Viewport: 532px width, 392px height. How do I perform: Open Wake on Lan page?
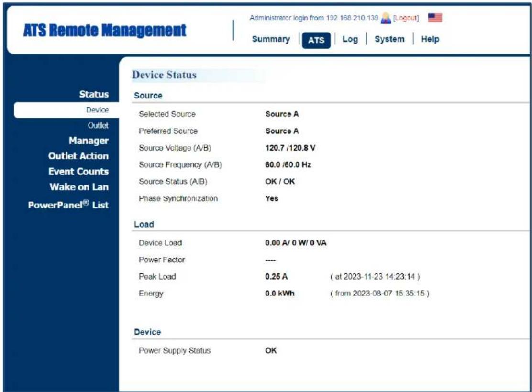(79, 187)
